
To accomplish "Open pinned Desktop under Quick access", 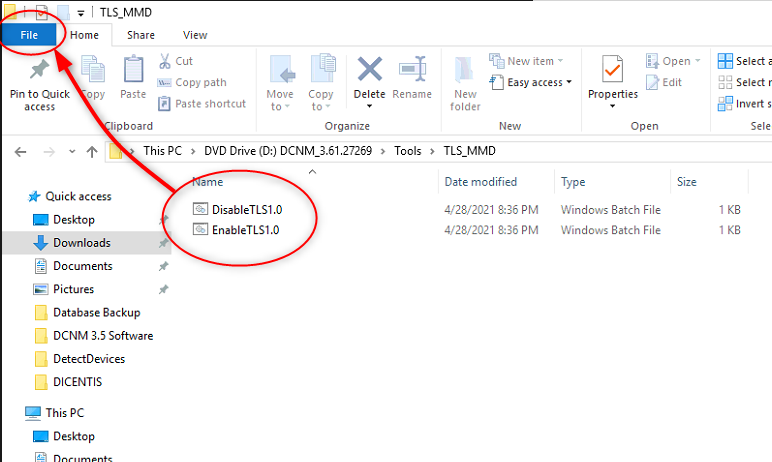I will click(x=74, y=219).
